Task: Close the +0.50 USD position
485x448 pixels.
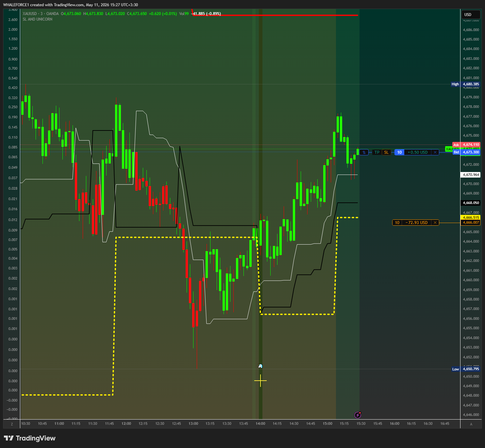Action: (435, 152)
